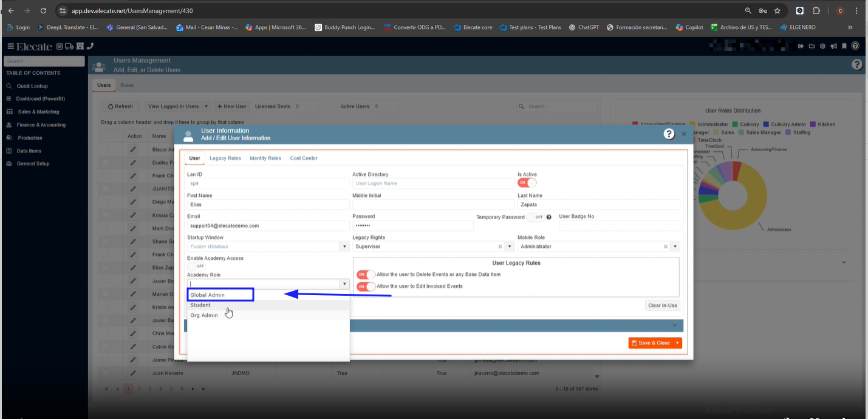Open help icon in User Information dialog
868x419 pixels.
[669, 134]
